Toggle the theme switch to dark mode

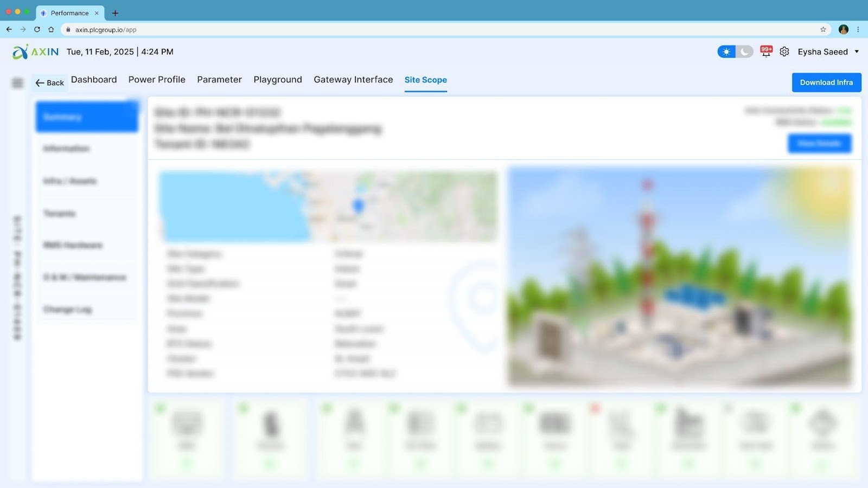point(744,52)
